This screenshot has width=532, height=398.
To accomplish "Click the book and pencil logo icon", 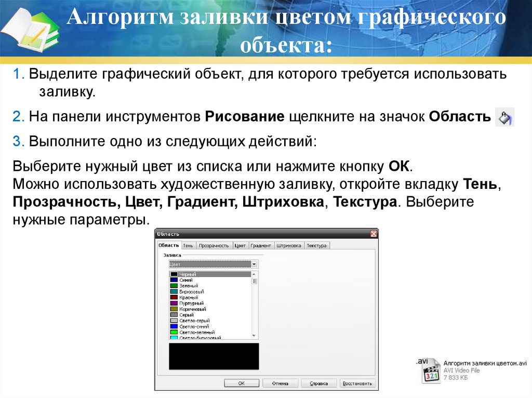I will click(30, 30).
